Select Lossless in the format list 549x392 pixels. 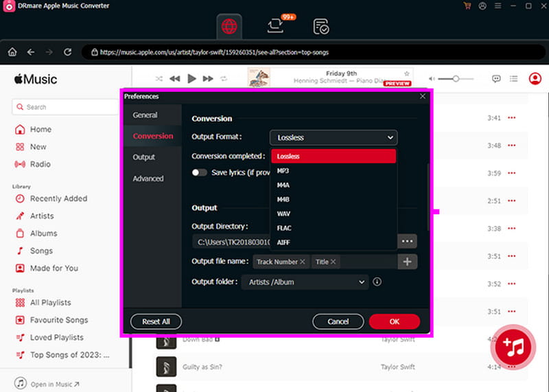point(334,157)
